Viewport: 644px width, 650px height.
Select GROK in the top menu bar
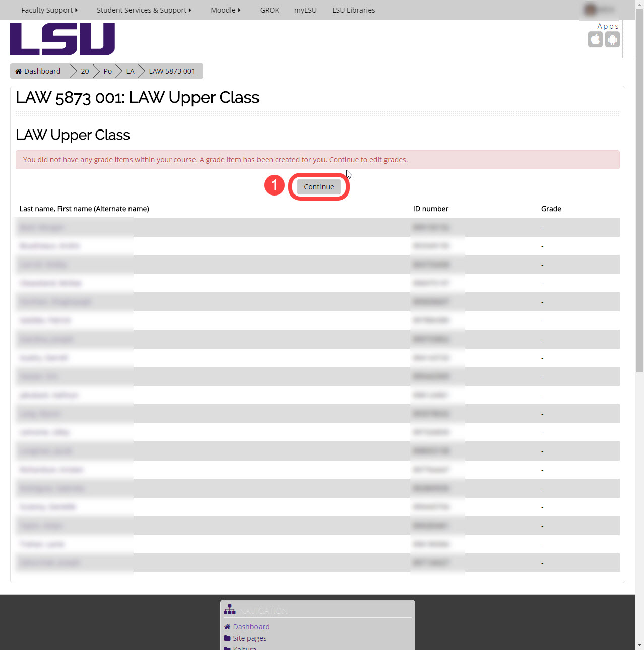(269, 10)
